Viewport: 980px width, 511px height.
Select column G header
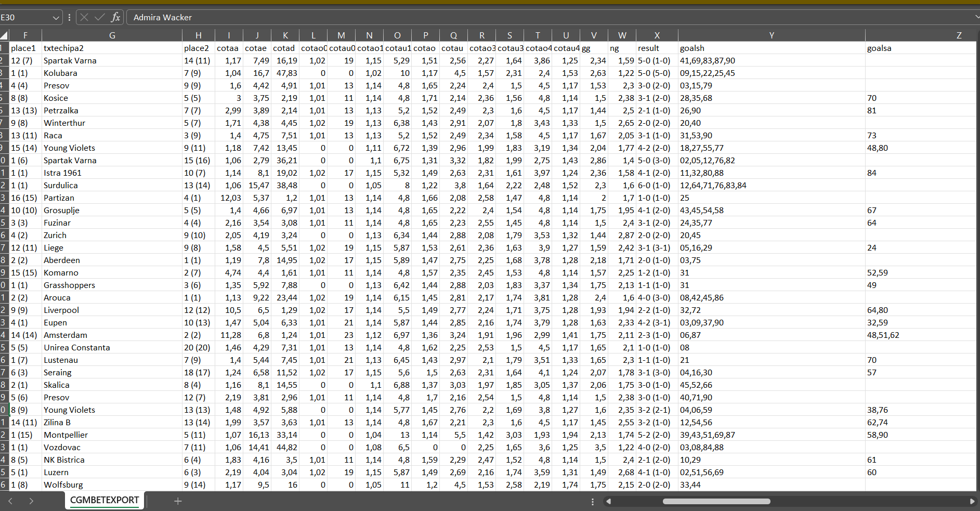tap(112, 35)
